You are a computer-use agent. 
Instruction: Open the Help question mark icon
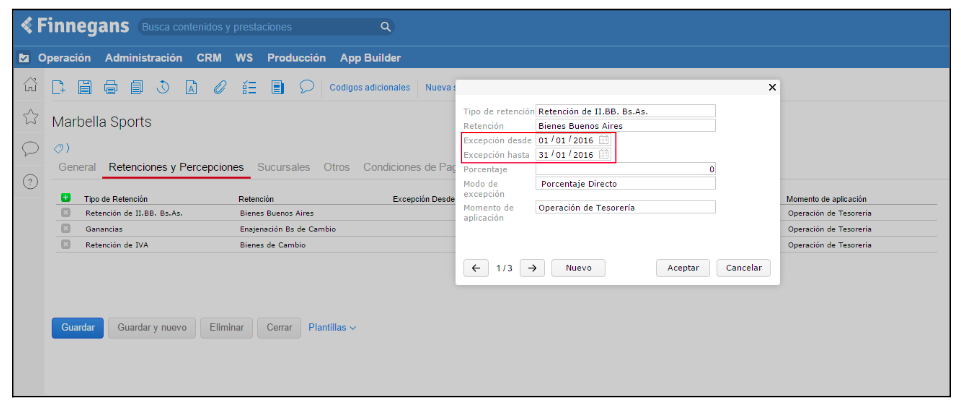[30, 182]
